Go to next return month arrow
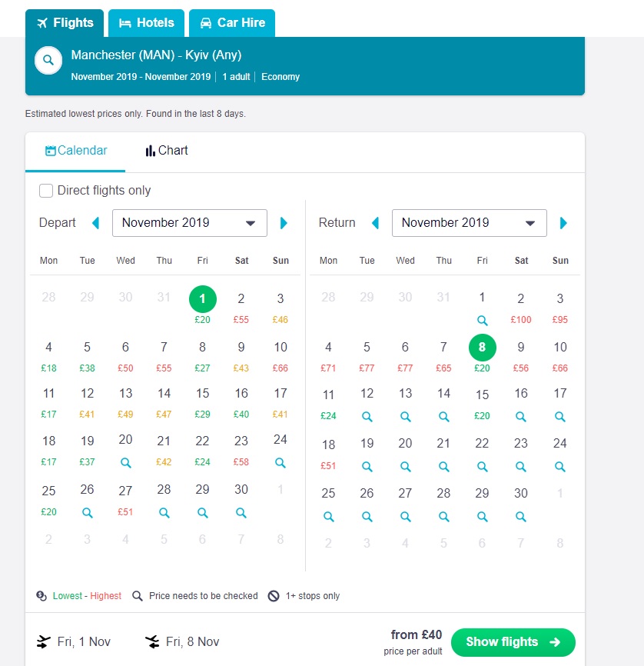 [x=563, y=223]
